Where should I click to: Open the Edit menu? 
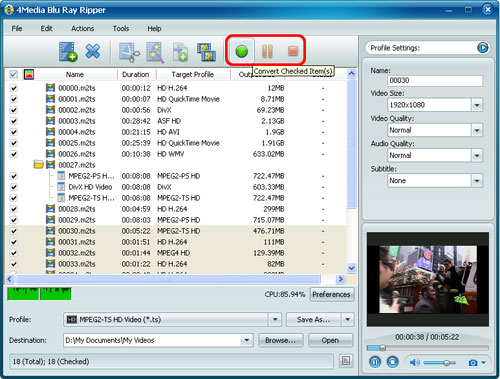tap(46, 29)
